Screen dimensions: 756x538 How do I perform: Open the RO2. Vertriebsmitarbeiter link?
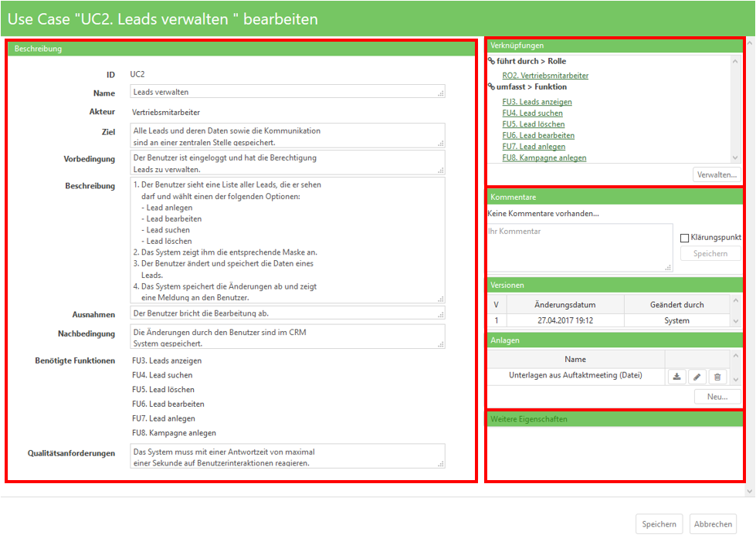pos(545,76)
